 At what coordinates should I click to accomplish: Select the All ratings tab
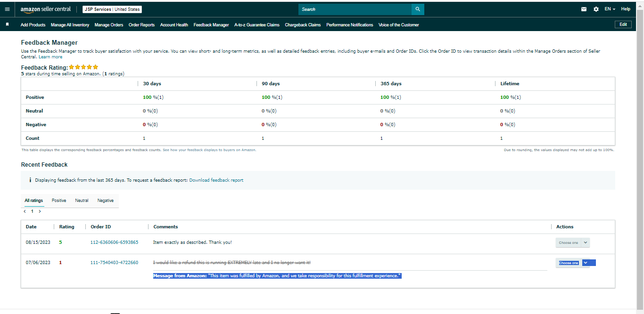[34, 201]
